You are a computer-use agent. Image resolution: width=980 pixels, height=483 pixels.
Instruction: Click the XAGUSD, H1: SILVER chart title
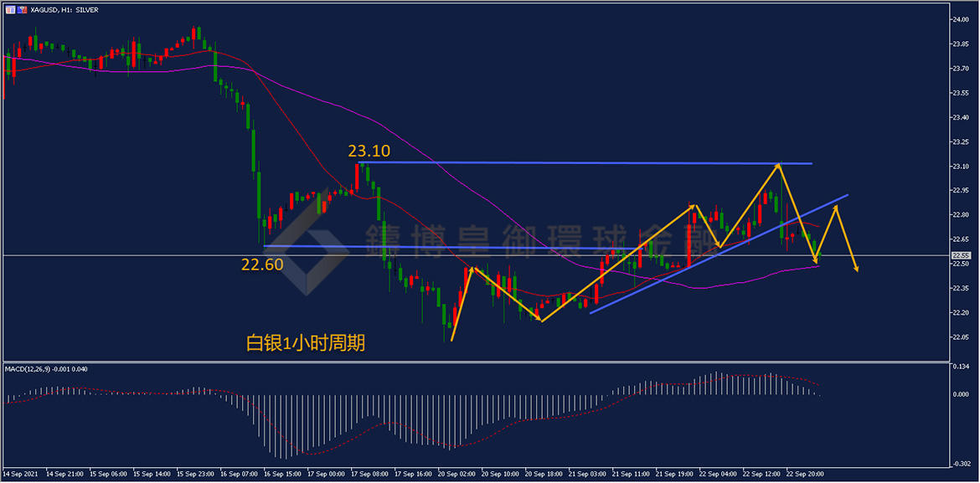(64, 9)
